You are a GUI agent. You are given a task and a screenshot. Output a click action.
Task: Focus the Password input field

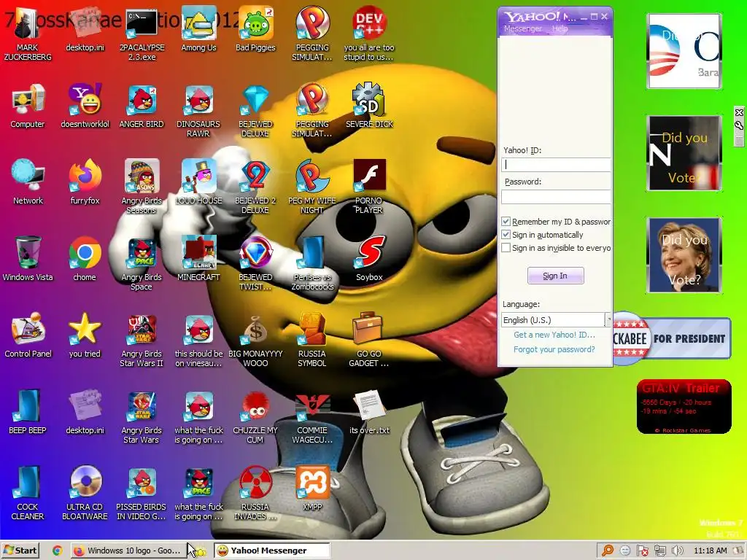coord(556,197)
